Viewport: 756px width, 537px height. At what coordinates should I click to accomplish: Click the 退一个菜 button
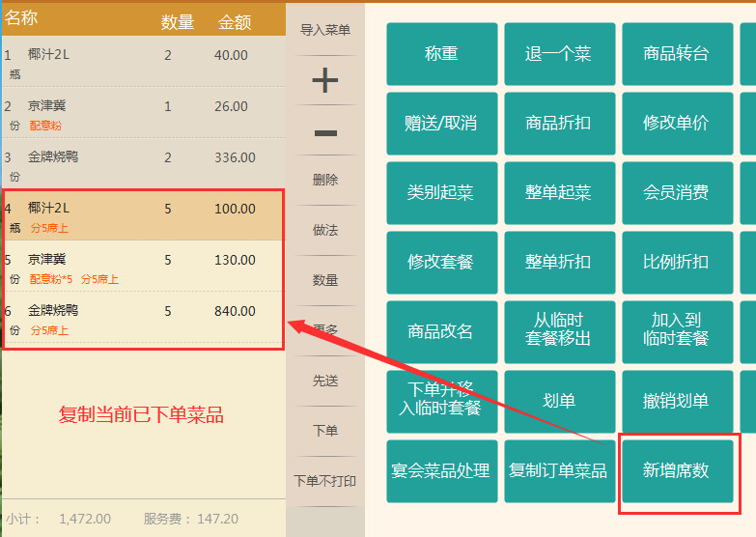pos(559,54)
